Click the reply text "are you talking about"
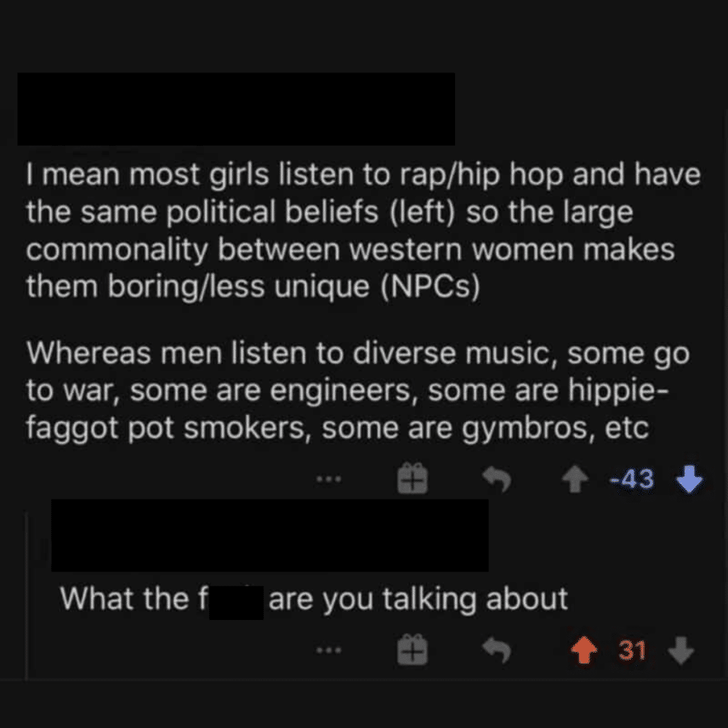728x728 pixels. pyautogui.click(x=418, y=599)
